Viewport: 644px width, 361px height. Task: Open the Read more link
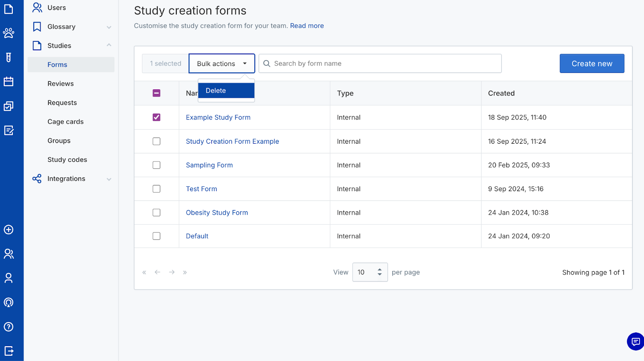tap(307, 26)
